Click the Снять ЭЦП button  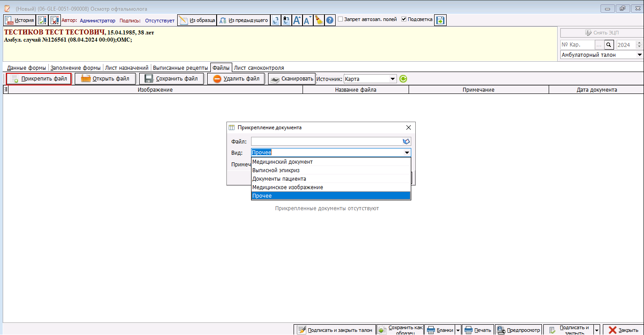(601, 33)
